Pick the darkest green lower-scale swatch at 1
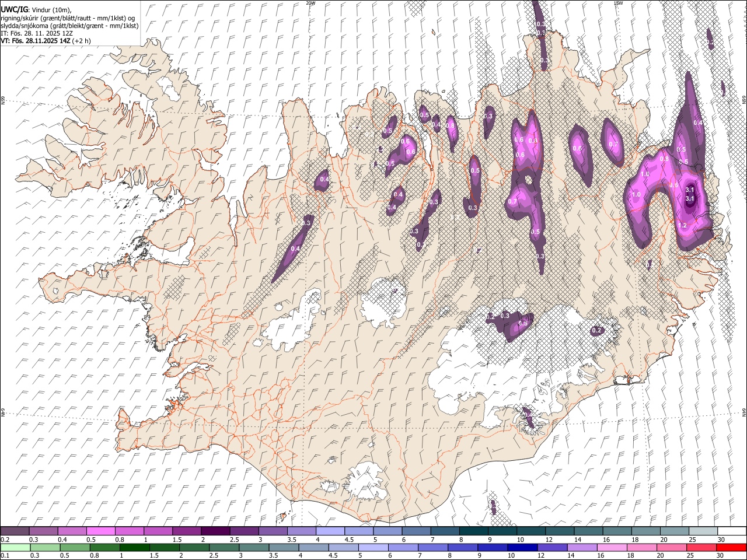 (134, 547)
